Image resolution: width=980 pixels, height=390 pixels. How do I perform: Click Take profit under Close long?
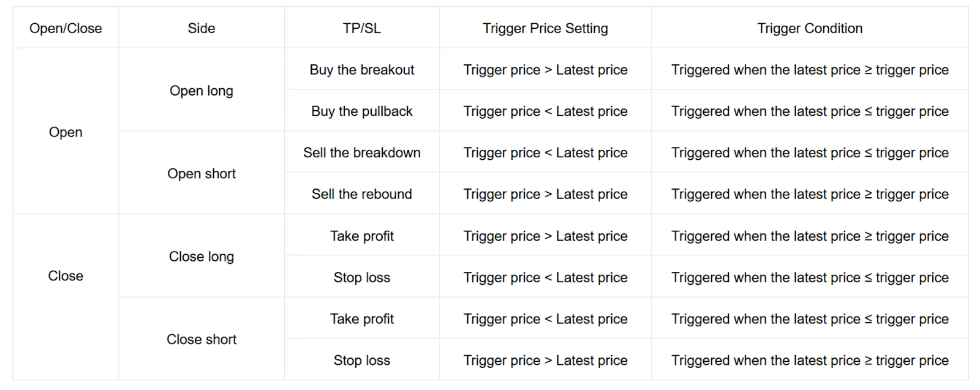(x=362, y=236)
